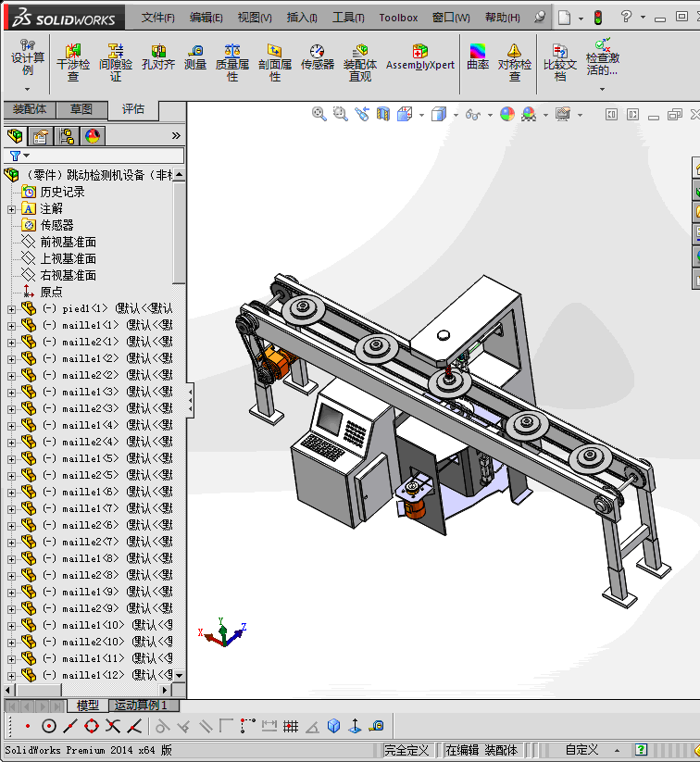Click the Edit Appearance color ball
Screen dimensions: 700x762
507,114
